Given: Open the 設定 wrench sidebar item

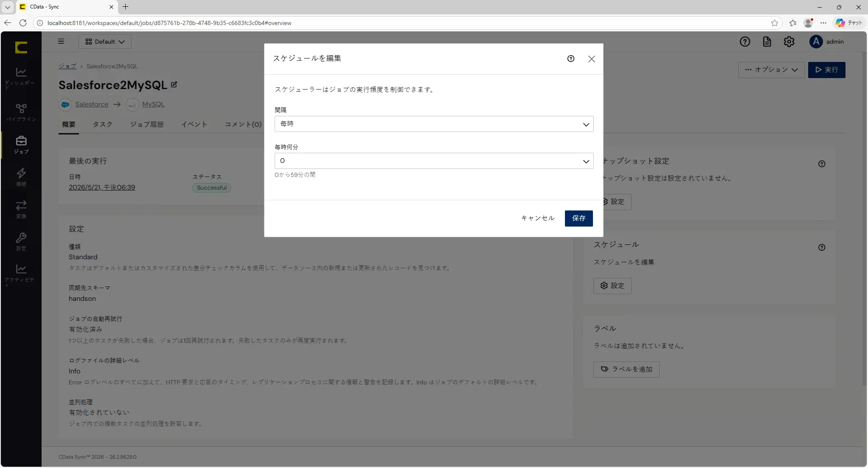Looking at the screenshot, I should pos(21,242).
